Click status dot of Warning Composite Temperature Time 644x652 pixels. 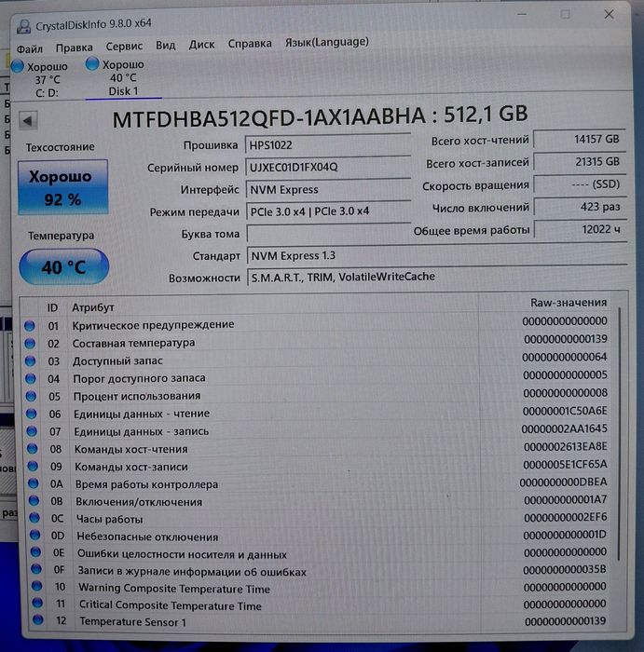pos(36,586)
